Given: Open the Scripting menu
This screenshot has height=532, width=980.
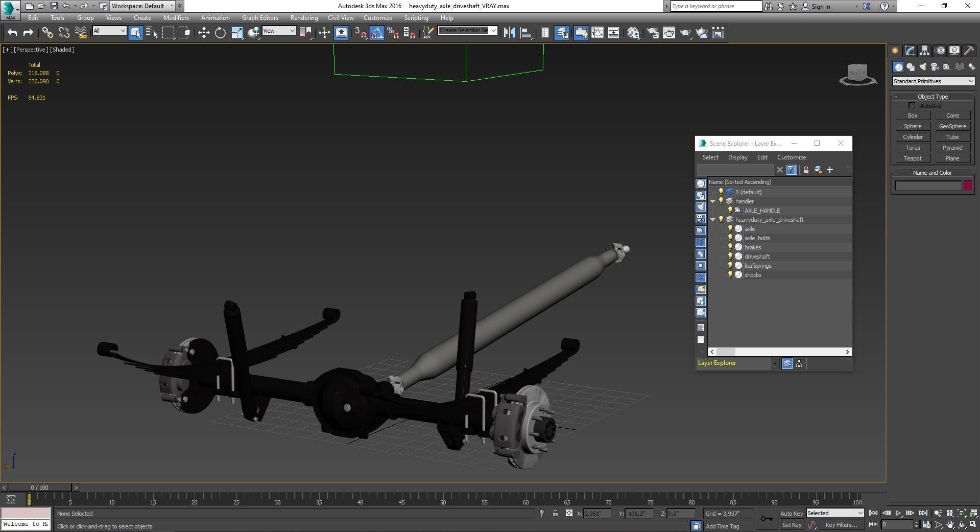Looking at the screenshot, I should [x=416, y=18].
